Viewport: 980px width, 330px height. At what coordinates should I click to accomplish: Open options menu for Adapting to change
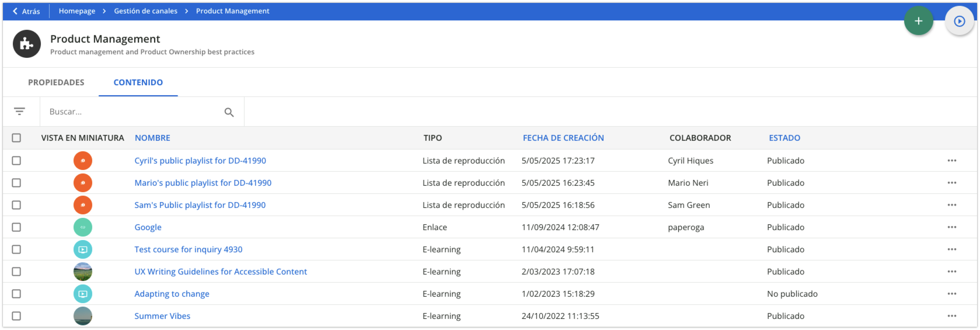pyautogui.click(x=951, y=294)
